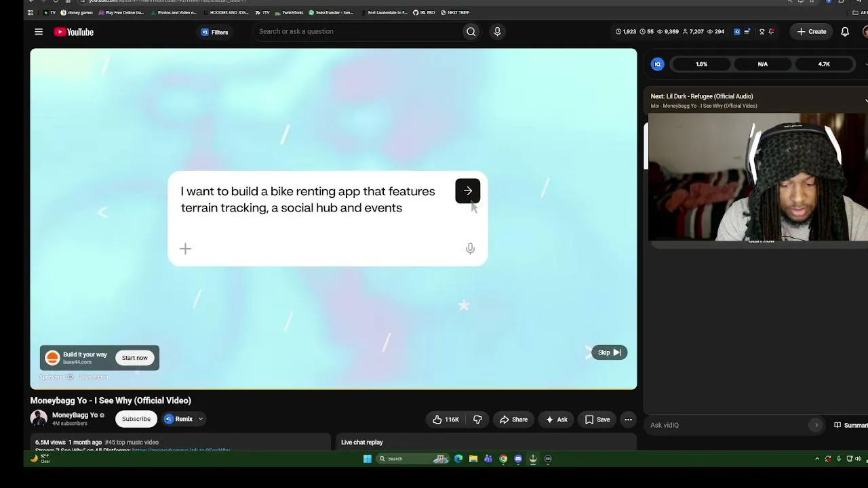The image size is (868, 488).
Task: Subscribe to MoneyBagg Yo
Action: point(136,419)
